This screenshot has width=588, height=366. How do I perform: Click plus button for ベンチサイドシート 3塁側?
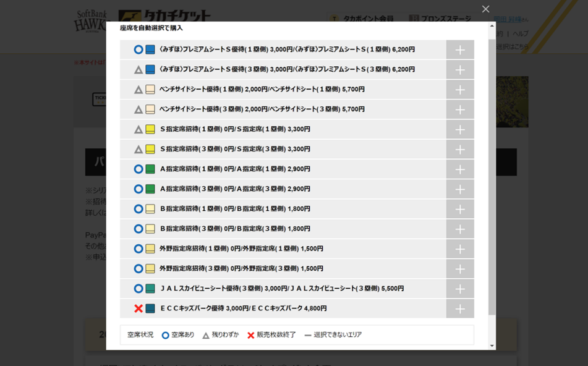tap(459, 109)
